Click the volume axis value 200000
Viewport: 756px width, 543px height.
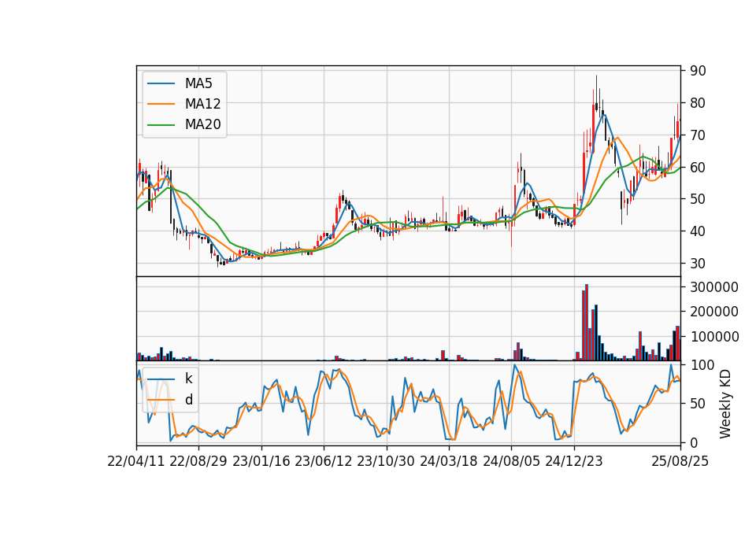(714, 312)
